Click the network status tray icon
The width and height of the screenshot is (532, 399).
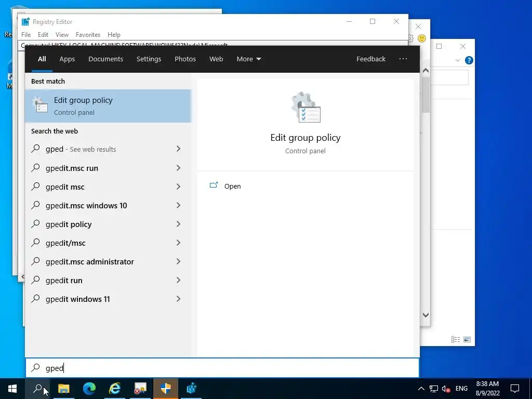(x=434, y=389)
